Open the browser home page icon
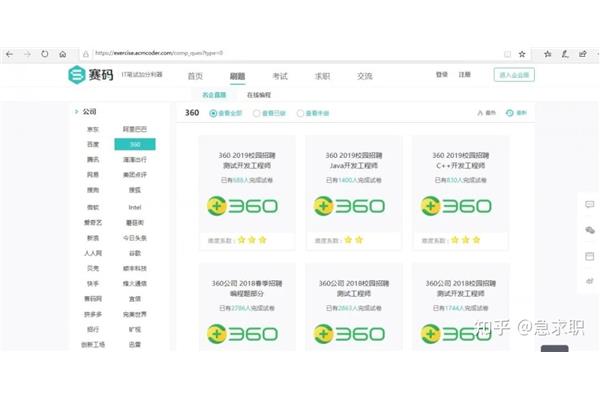This screenshot has height=400, width=600. point(63,54)
